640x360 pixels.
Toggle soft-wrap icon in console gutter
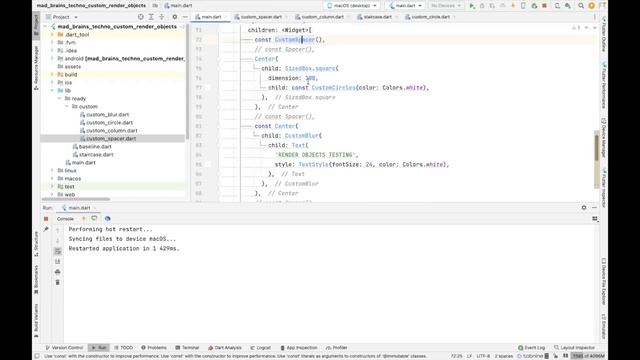click(x=58, y=251)
